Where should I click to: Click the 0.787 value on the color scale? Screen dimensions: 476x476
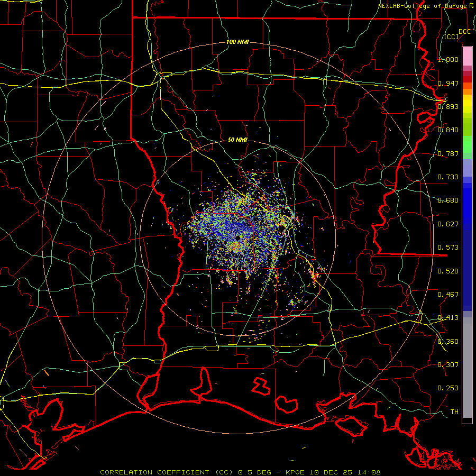[x=448, y=153]
